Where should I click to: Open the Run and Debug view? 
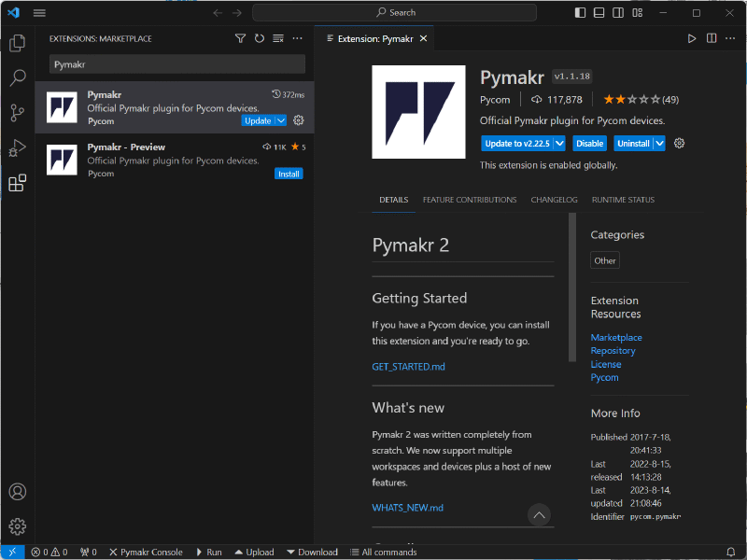17,148
